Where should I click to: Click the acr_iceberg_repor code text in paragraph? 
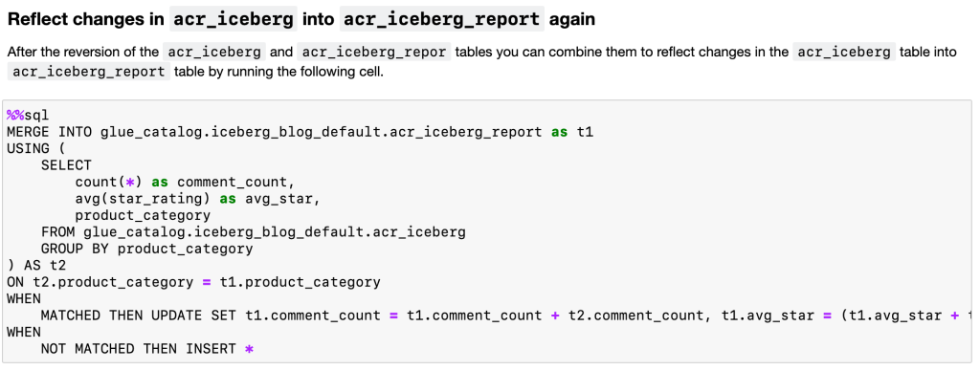click(x=374, y=52)
